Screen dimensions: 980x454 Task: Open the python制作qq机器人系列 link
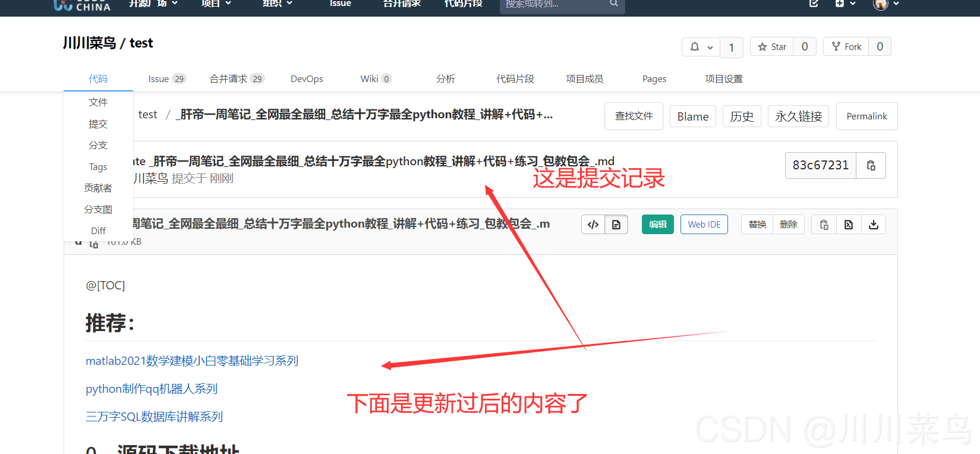pos(152,389)
